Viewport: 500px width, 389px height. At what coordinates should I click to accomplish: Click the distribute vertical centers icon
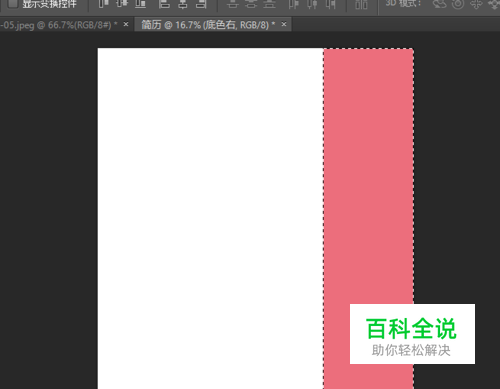[x=251, y=4]
